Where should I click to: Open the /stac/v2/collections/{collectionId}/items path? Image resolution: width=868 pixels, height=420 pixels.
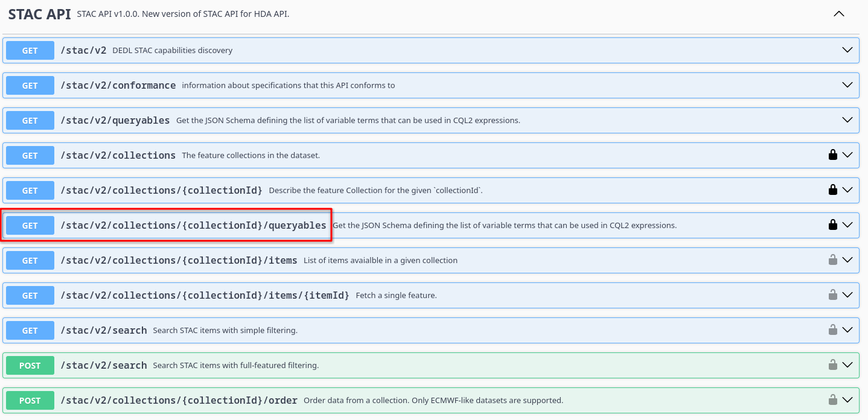pyautogui.click(x=179, y=261)
